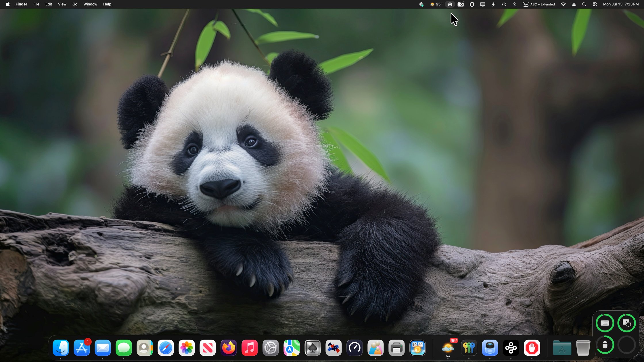Launch Photos from the Dock
The image size is (644, 362).
pyautogui.click(x=187, y=348)
